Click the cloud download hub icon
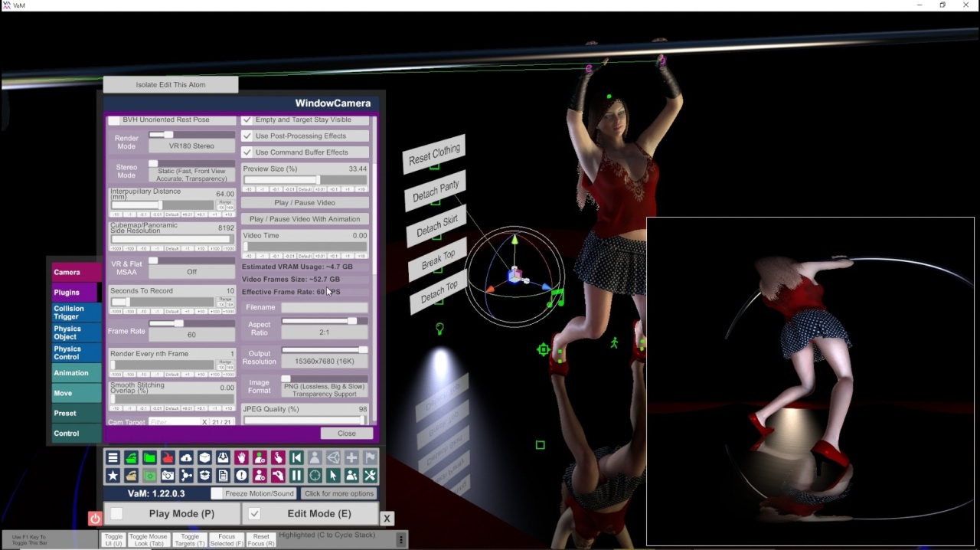 click(x=186, y=458)
